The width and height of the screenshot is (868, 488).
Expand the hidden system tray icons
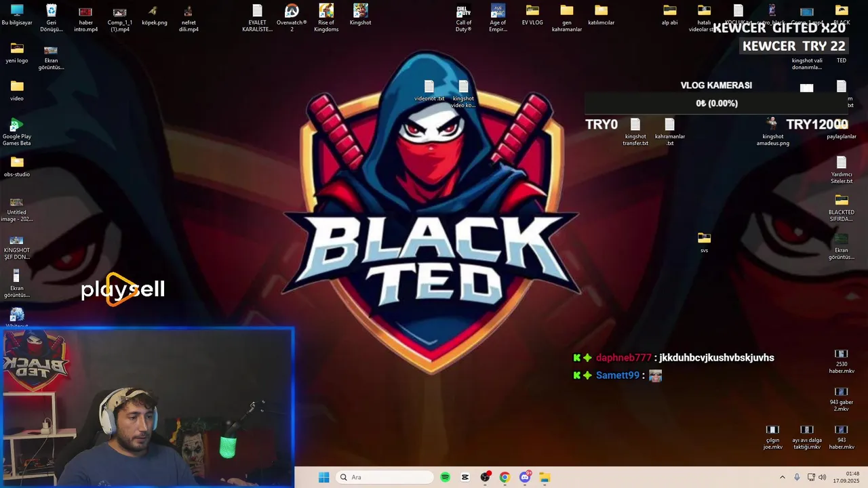pyautogui.click(x=782, y=477)
